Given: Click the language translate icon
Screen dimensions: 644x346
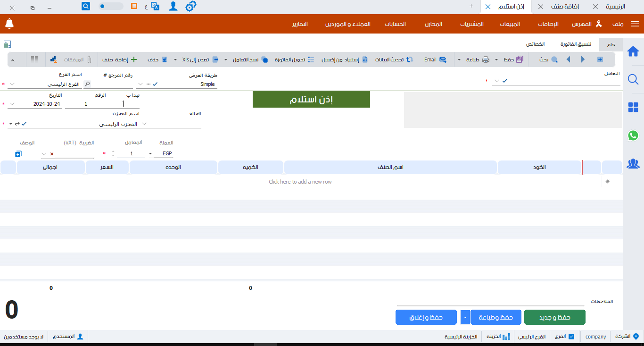Looking at the screenshot, I should 155,7.
